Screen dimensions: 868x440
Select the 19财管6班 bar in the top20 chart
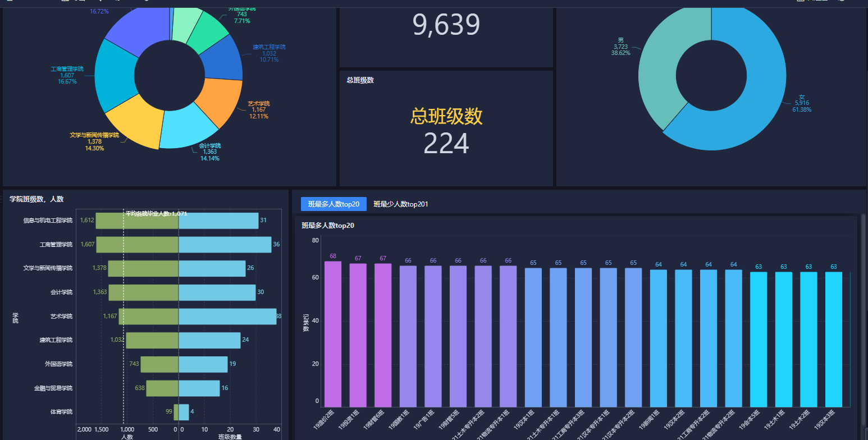[383, 335]
